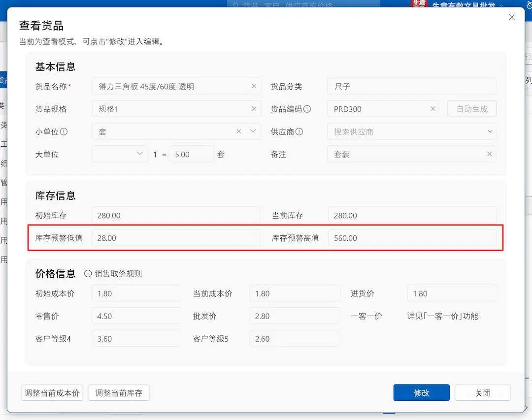Viewport: 532px width, 420px height.
Task: Click the 详见「一客一价」功能 text
Action: click(442, 316)
